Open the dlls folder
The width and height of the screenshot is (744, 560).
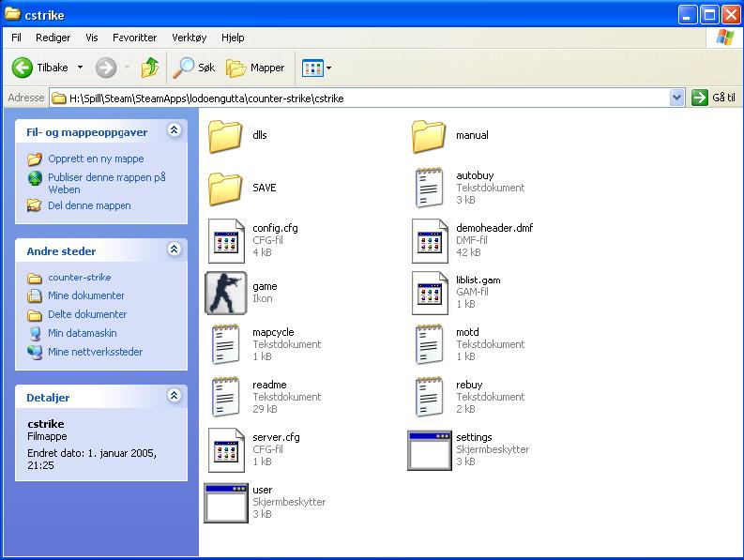[x=225, y=136]
